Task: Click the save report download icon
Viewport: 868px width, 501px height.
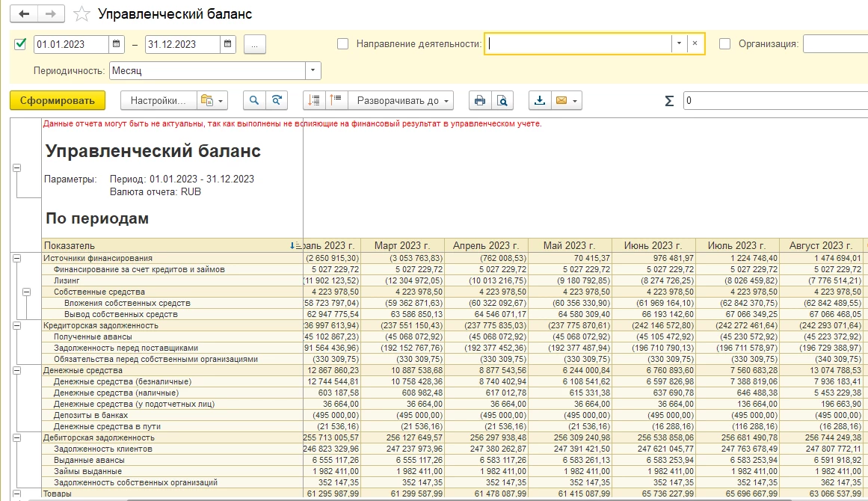Action: coord(540,100)
